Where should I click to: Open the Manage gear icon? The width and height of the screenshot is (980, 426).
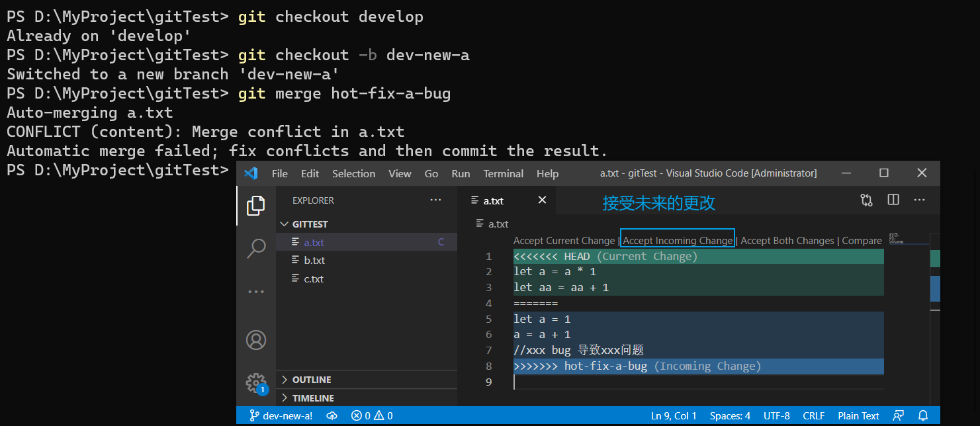[256, 383]
